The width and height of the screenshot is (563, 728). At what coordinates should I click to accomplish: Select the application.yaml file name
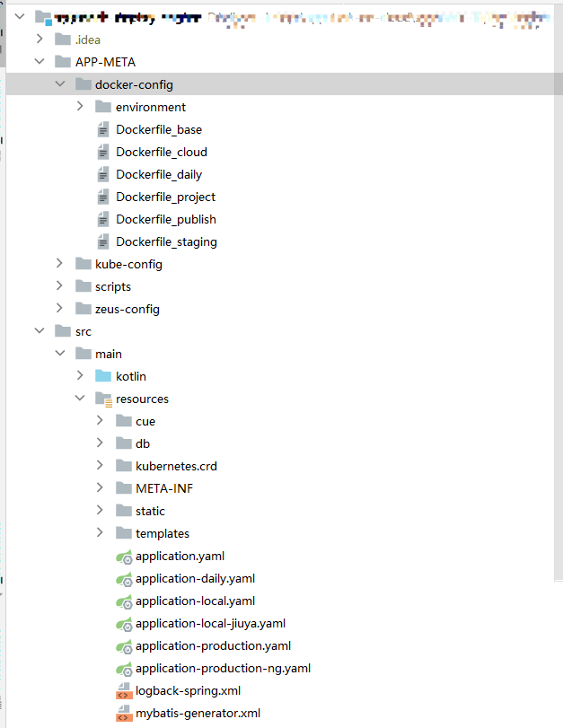tap(180, 557)
